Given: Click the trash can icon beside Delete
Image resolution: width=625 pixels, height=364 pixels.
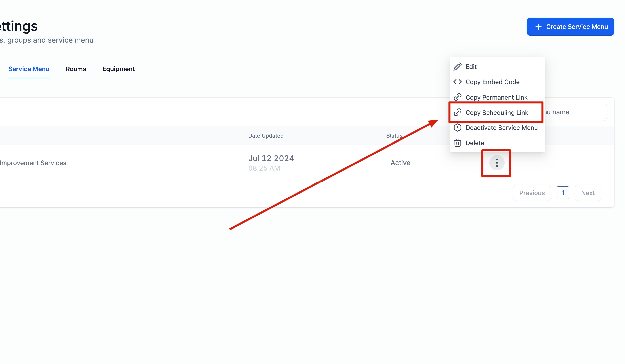Looking at the screenshot, I should click(x=457, y=143).
